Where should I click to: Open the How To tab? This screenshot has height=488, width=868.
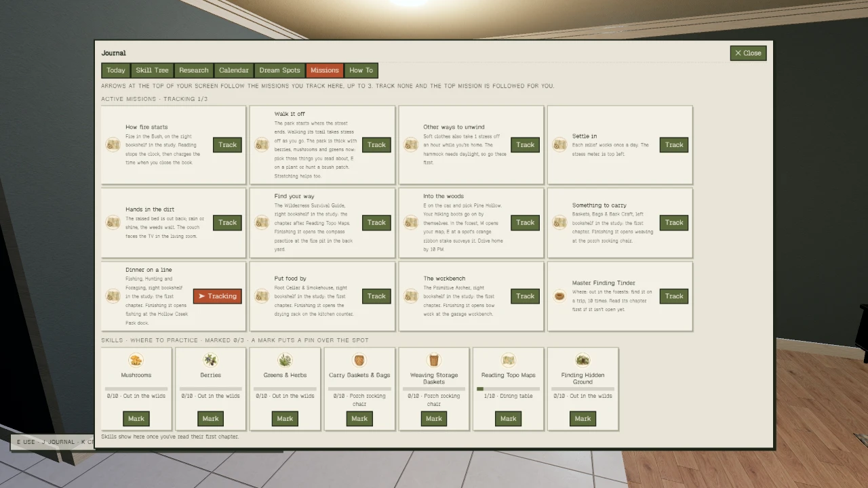point(361,70)
